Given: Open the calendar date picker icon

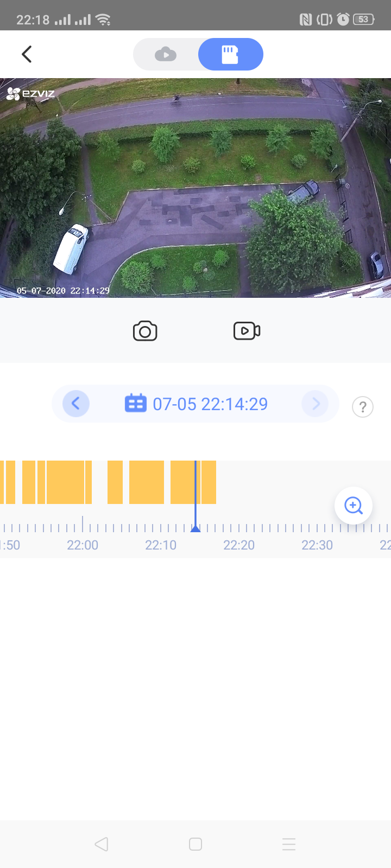Looking at the screenshot, I should point(135,404).
